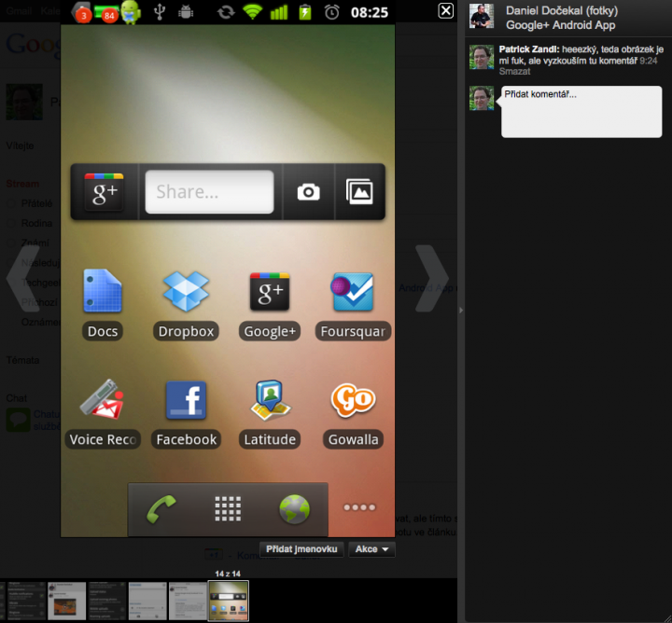Tap the gallery photos icon in widget
Image resolution: width=672 pixels, height=623 pixels.
pyautogui.click(x=359, y=191)
